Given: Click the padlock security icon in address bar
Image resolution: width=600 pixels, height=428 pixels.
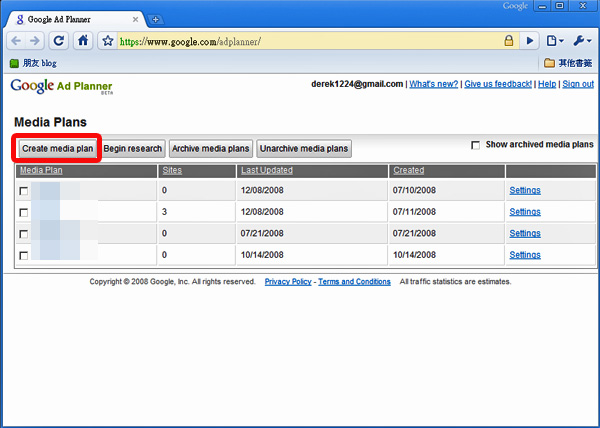Looking at the screenshot, I should point(509,41).
